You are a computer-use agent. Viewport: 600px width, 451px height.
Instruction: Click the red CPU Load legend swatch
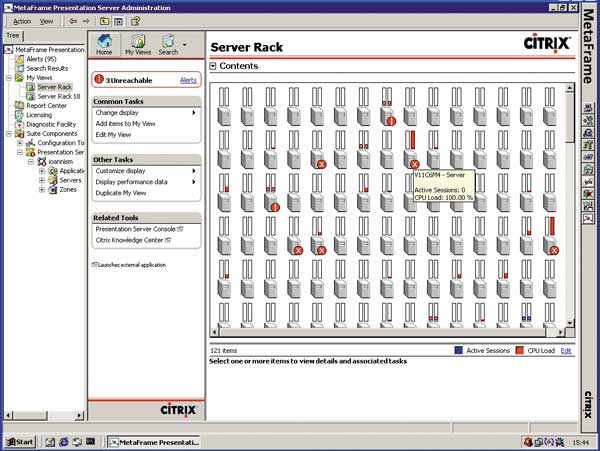tap(519, 350)
